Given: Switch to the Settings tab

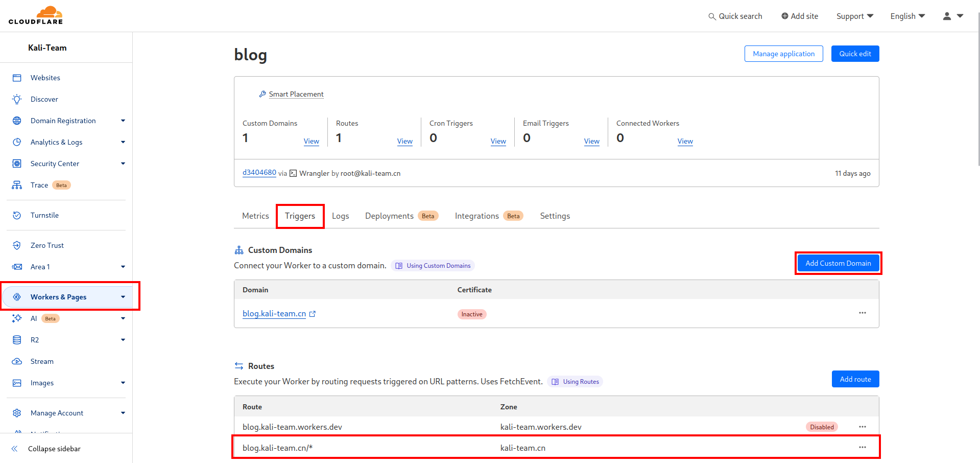Looking at the screenshot, I should pos(555,216).
